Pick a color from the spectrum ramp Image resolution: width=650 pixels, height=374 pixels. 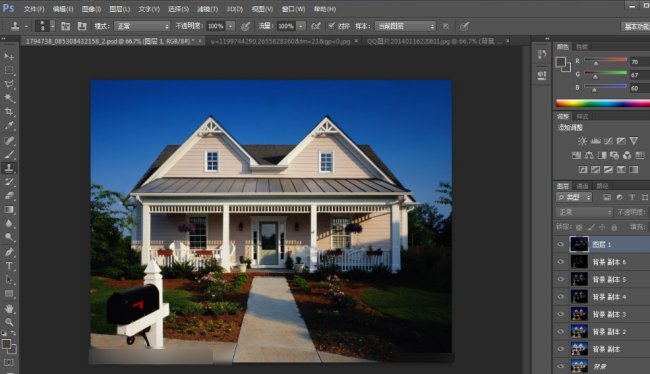603,103
